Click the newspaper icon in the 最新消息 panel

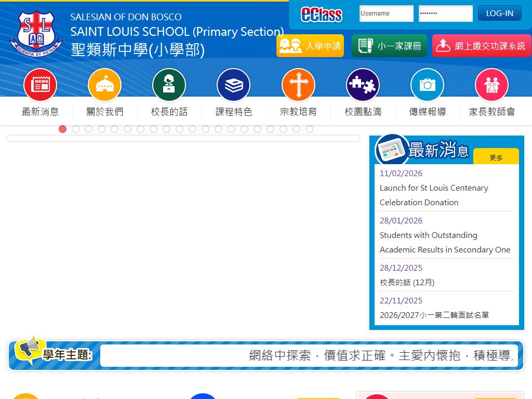pos(392,150)
